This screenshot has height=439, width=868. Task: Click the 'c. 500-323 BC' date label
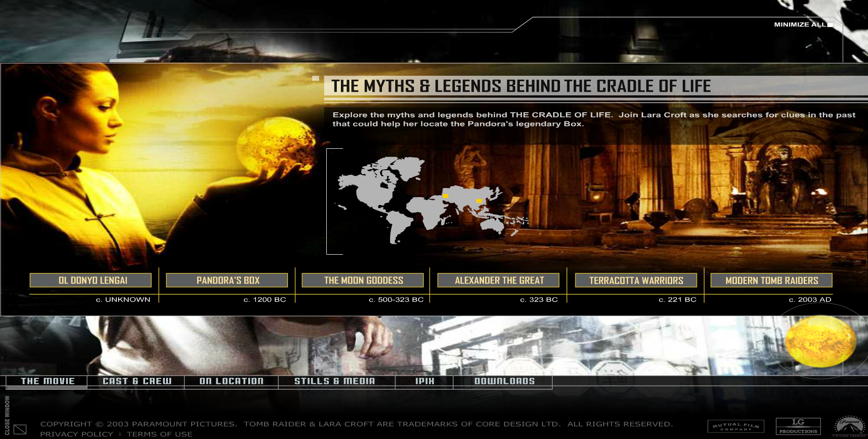(396, 300)
